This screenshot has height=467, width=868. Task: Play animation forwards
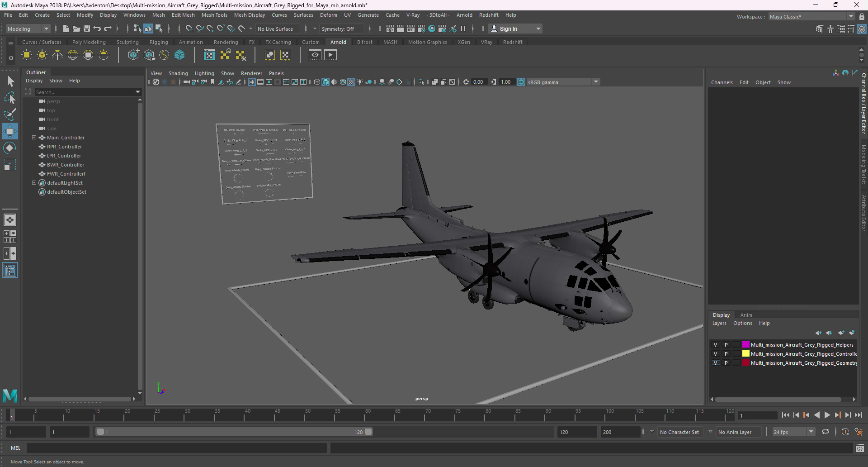pos(827,415)
